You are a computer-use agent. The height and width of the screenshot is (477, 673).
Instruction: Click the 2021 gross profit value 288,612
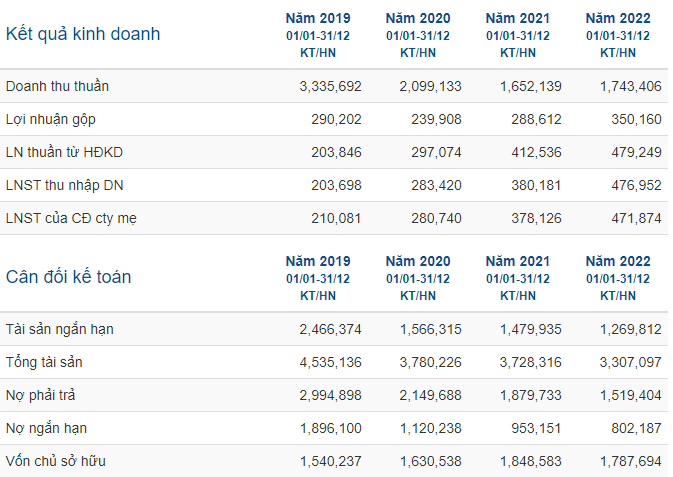536,119
